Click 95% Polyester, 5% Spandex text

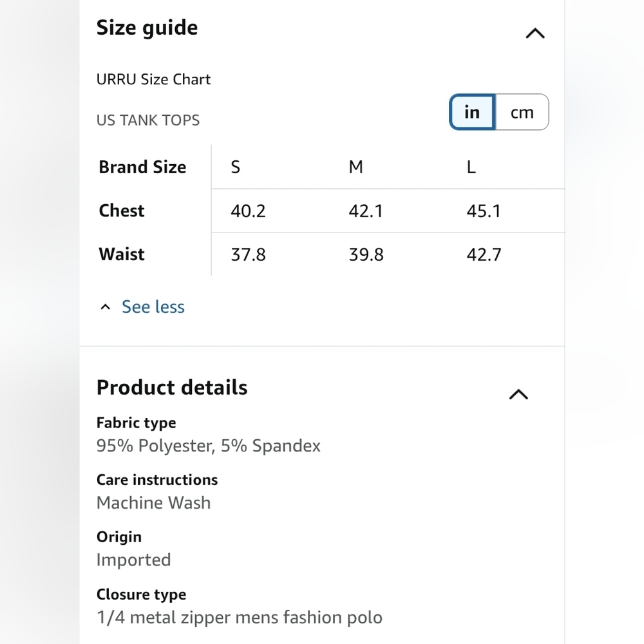click(208, 446)
